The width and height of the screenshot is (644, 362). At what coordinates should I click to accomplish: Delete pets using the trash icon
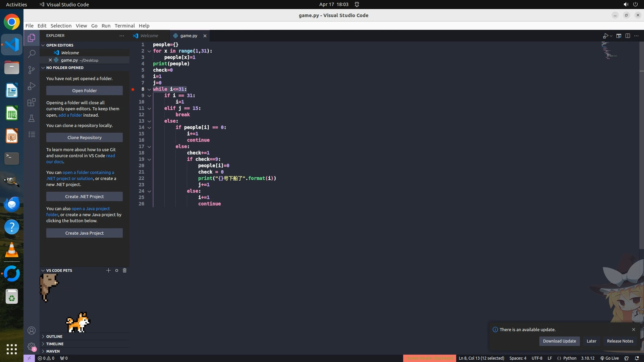coord(124,270)
